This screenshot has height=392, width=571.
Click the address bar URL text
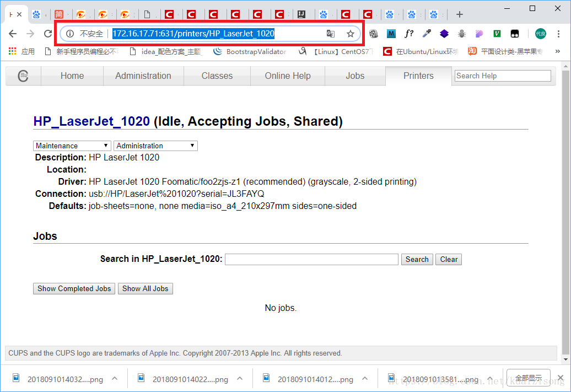coord(193,34)
